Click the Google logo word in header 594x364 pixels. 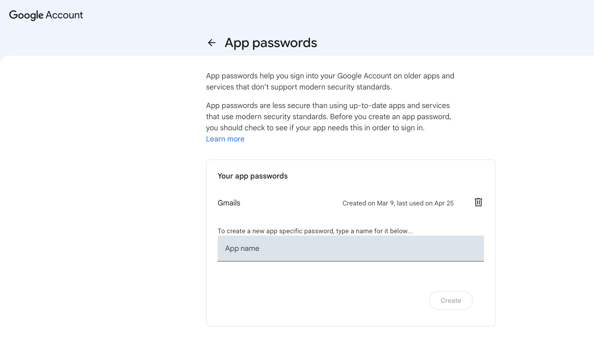point(26,15)
